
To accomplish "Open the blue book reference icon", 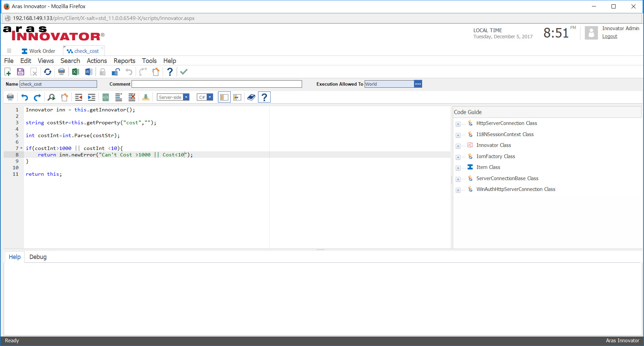I will 251,97.
